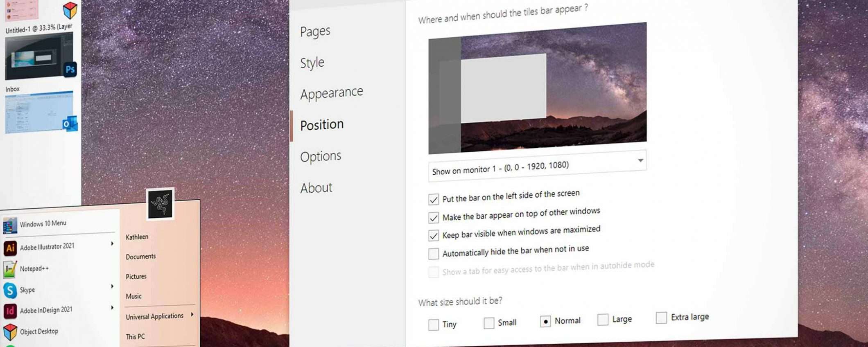The image size is (868, 347).
Task: Click the Object Desktop cube icon
Action: pos(10,332)
